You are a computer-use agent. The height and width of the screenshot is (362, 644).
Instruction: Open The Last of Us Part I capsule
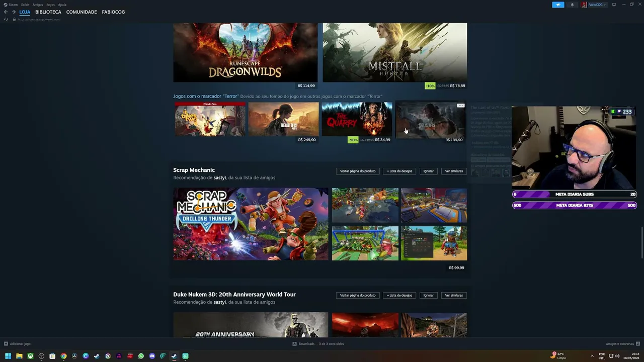coord(283,119)
